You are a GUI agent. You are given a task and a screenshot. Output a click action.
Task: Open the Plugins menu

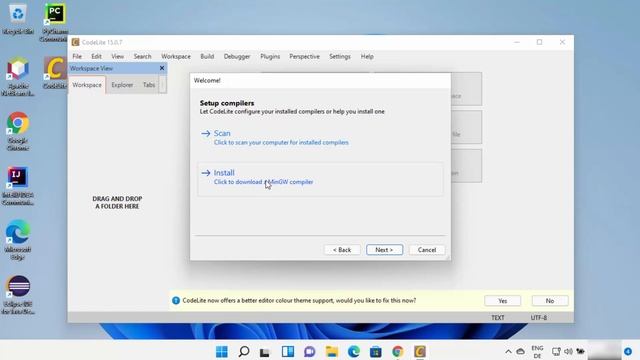270,56
